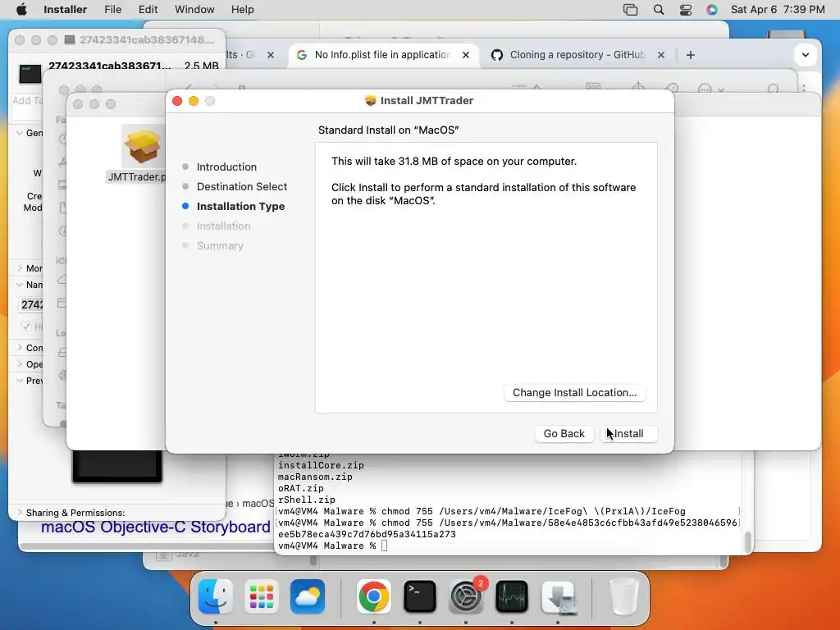
Task: Open the Apple menu
Action: 21,10
